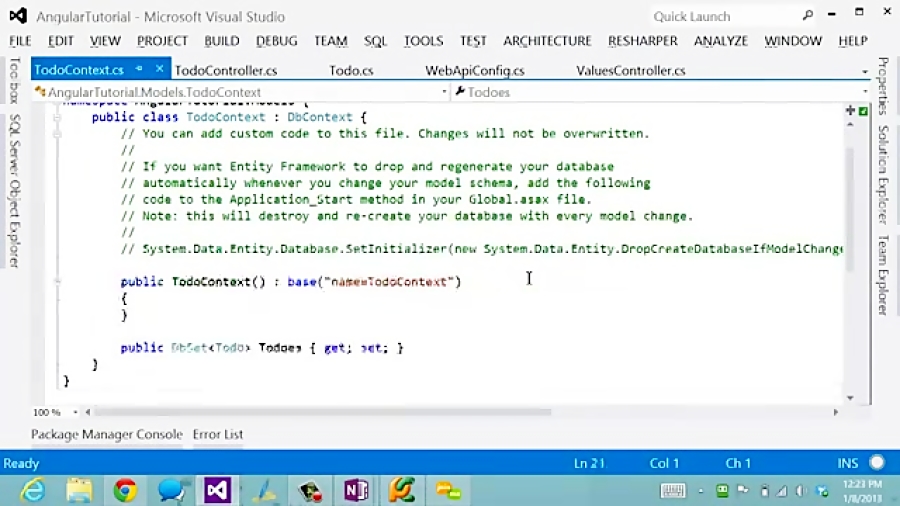Switch to the Todo.cs tab

point(351,71)
